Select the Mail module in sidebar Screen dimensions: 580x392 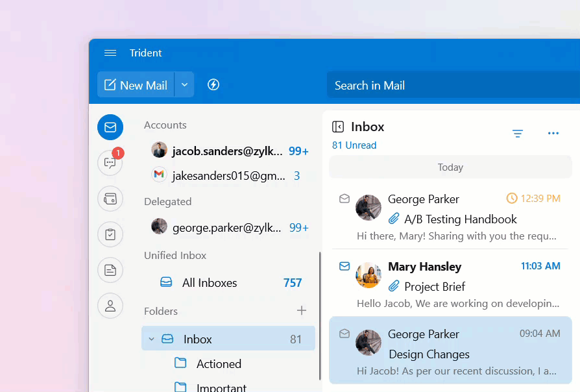[110, 127]
